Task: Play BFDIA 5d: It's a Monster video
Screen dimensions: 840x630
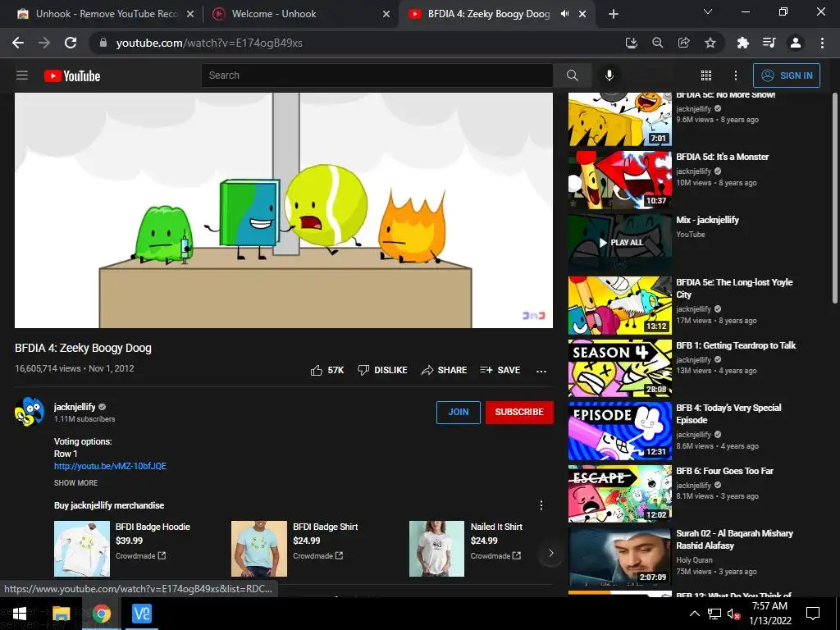Action: pos(620,180)
